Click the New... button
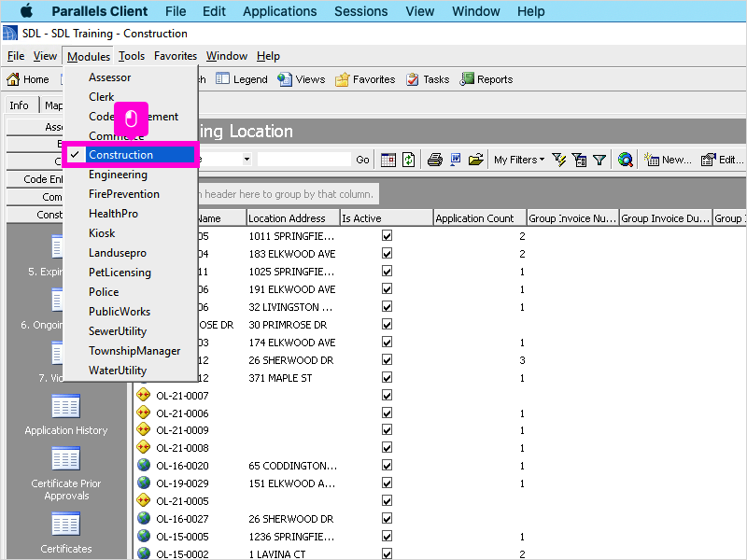 pyautogui.click(x=668, y=160)
